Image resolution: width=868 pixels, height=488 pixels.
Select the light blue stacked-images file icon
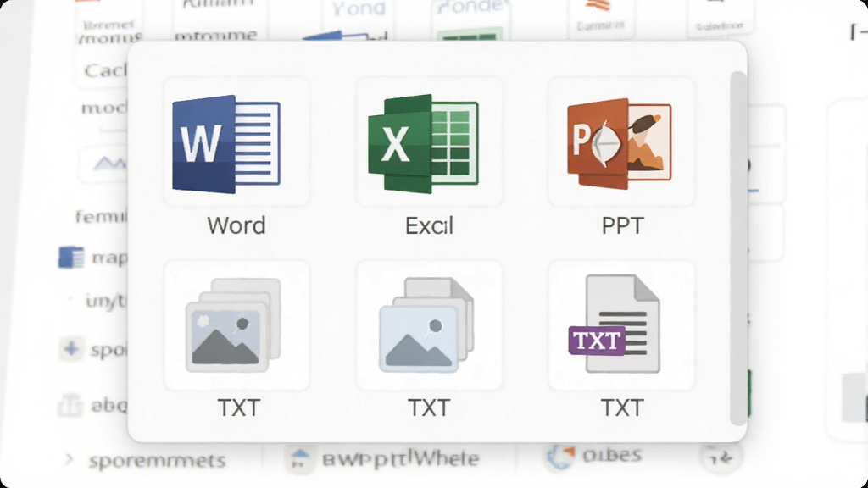[427, 324]
